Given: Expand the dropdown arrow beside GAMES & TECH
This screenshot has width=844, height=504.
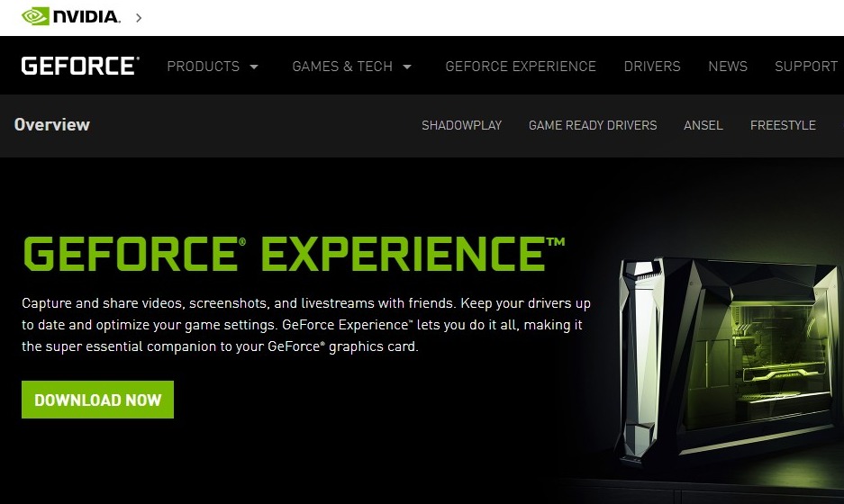Looking at the screenshot, I should click(x=407, y=67).
